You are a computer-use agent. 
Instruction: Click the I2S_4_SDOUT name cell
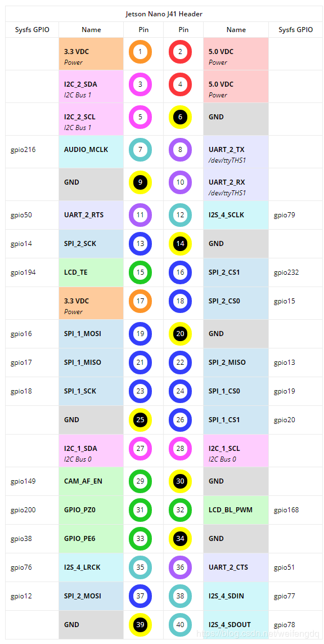(x=236, y=625)
